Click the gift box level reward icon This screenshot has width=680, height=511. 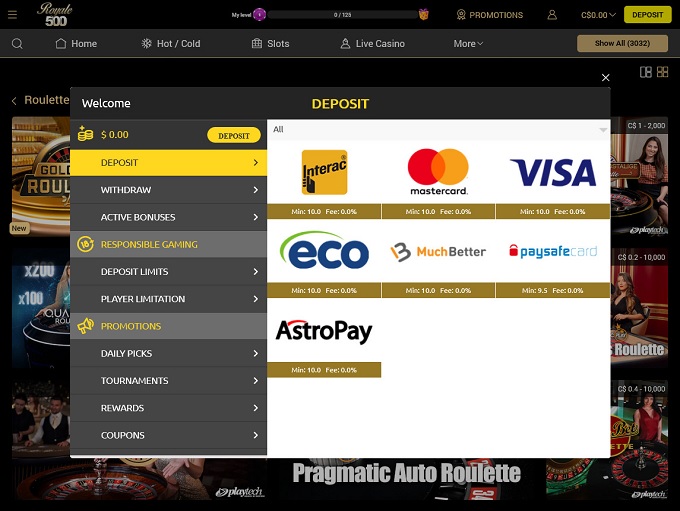coord(424,15)
